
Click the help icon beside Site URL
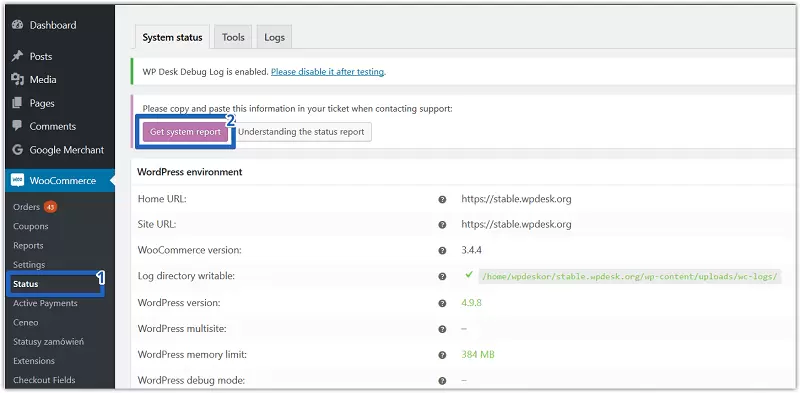coord(442,225)
